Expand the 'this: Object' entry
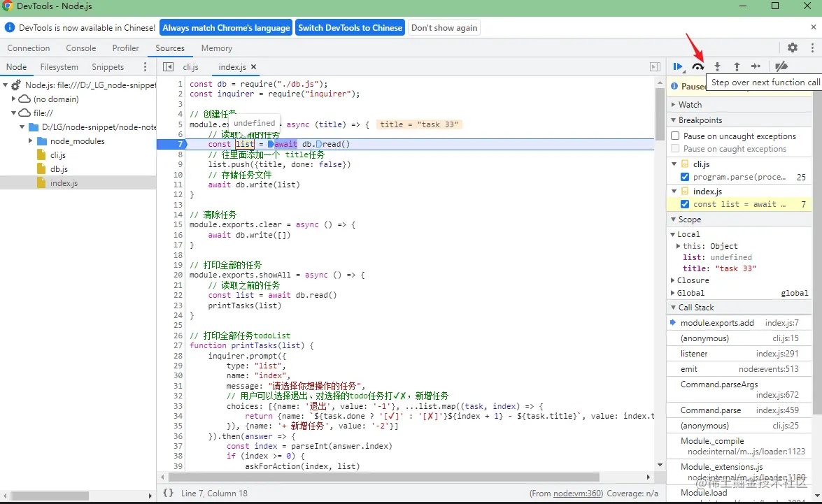 tap(678, 246)
